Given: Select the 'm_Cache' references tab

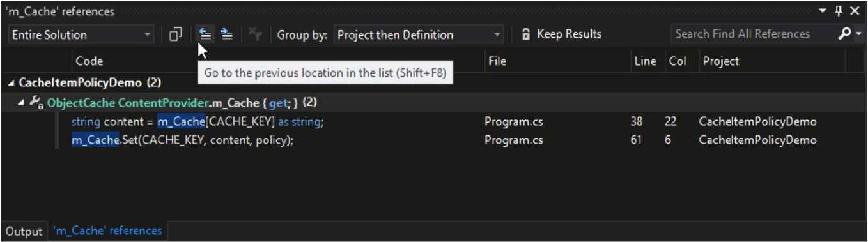Looking at the screenshot, I should pos(107,231).
